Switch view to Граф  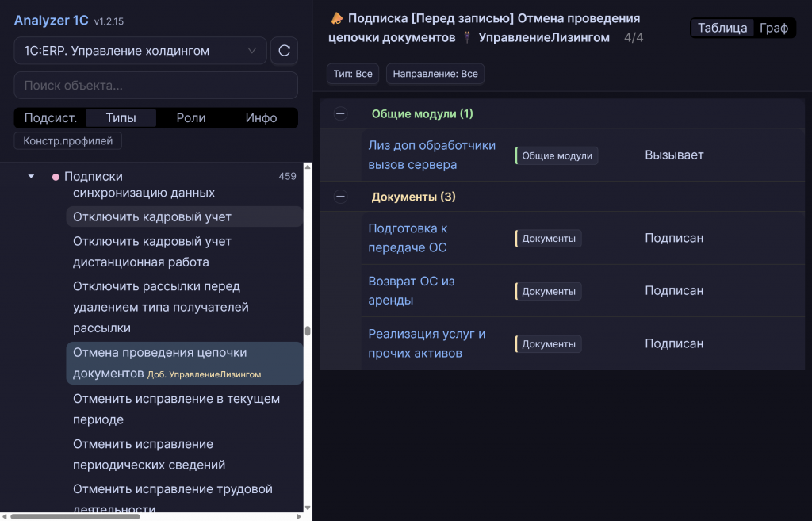(x=773, y=28)
